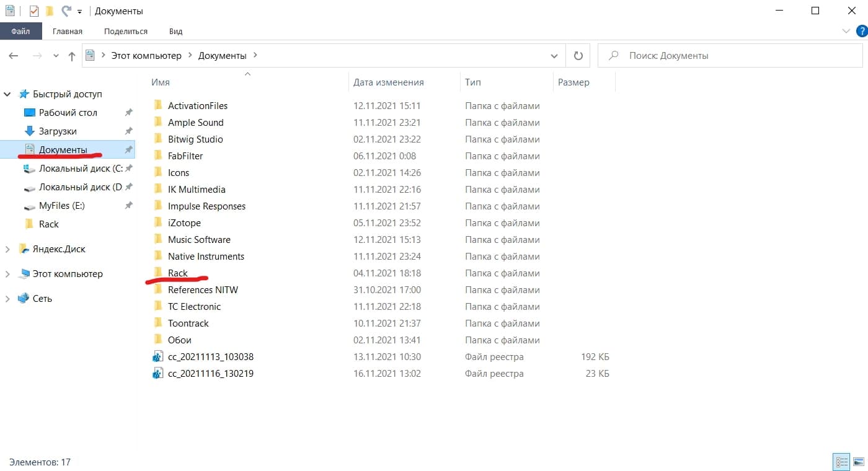The width and height of the screenshot is (868, 471).
Task: Sort by Дата изменения column header
Action: tap(388, 82)
